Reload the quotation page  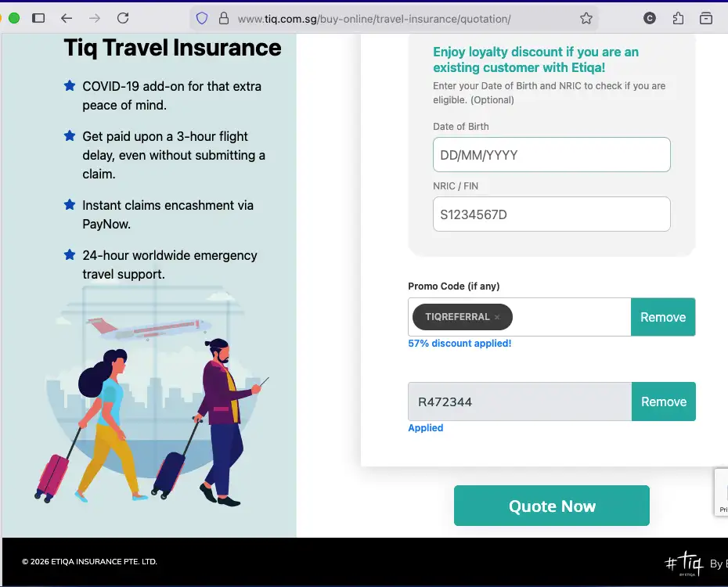tap(123, 18)
